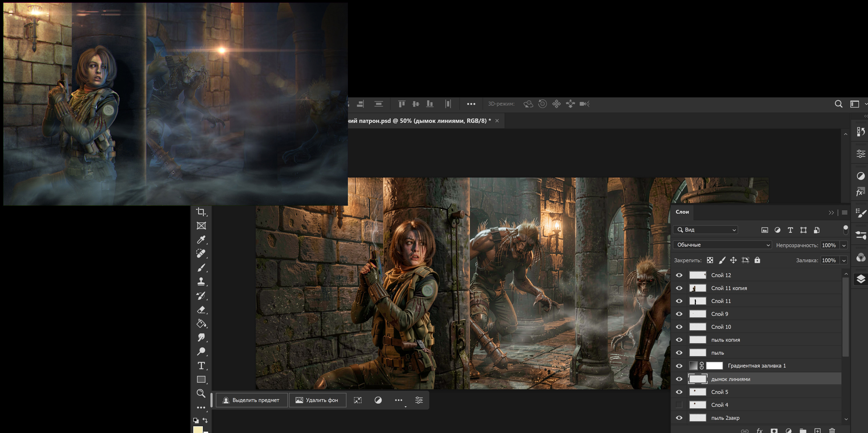868x433 pixels.
Task: Filter layers by pixel layers
Action: click(765, 230)
